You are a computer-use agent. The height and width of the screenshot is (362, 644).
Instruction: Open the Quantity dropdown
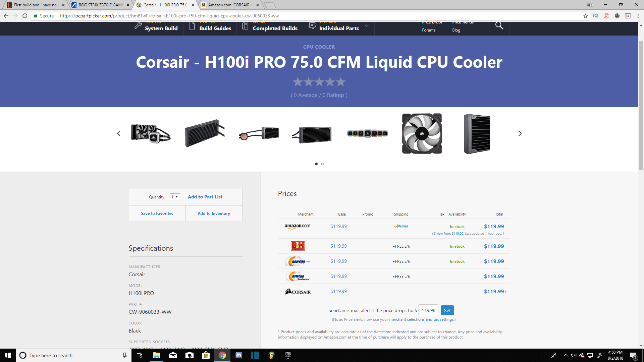175,197
